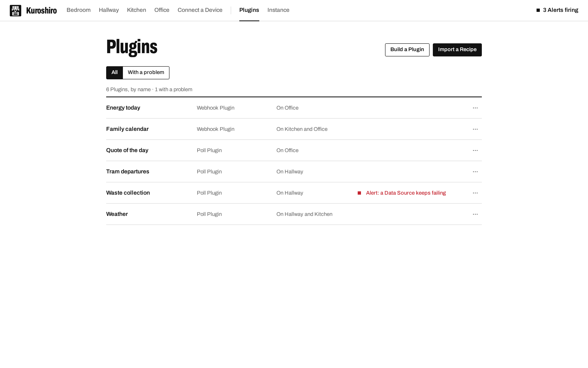Click Webhook Plugin label in Energy today row
588x368 pixels.
pyautogui.click(x=216, y=108)
